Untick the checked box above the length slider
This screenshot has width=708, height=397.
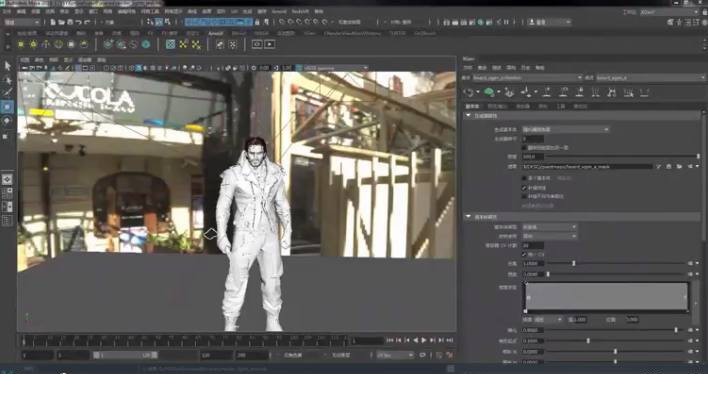[524, 254]
